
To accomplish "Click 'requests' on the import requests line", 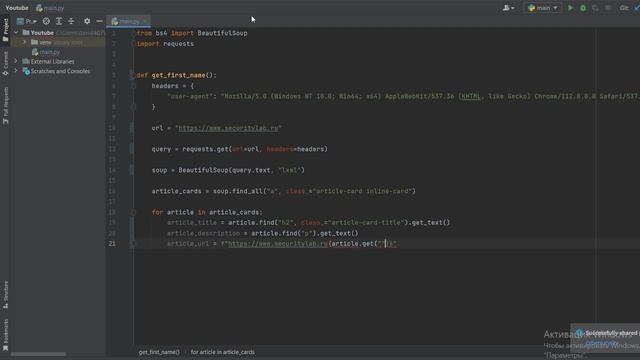I will coord(178,44).
